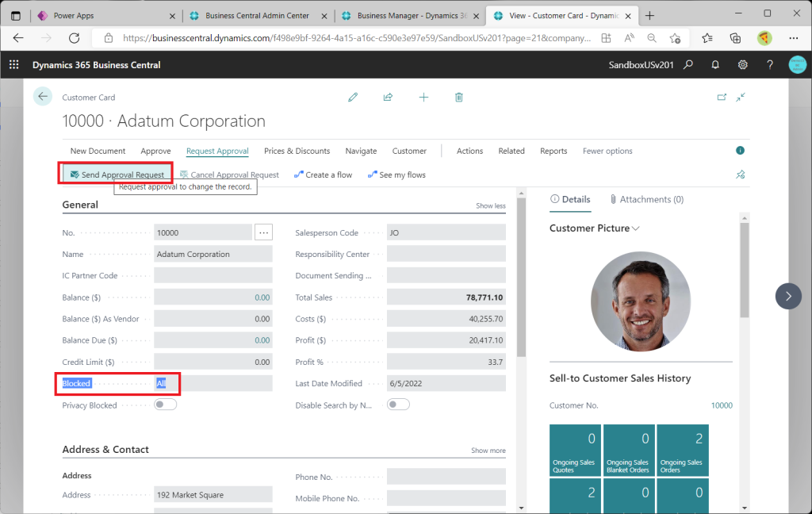Click the info circle icon by Fewer options

point(740,150)
